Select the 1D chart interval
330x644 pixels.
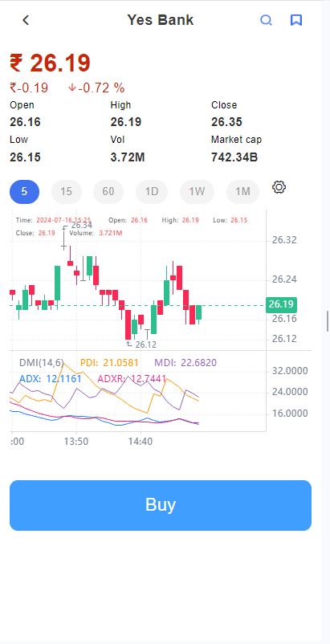[152, 192]
